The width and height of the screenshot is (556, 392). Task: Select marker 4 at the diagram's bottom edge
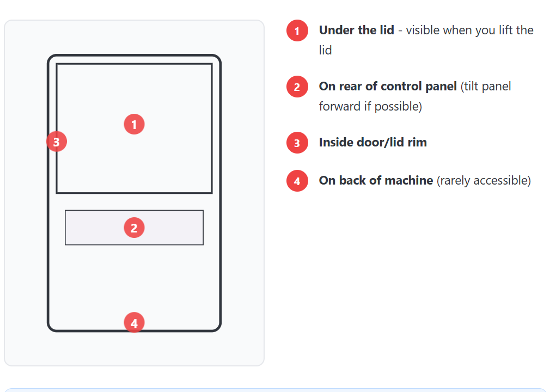pos(134,323)
